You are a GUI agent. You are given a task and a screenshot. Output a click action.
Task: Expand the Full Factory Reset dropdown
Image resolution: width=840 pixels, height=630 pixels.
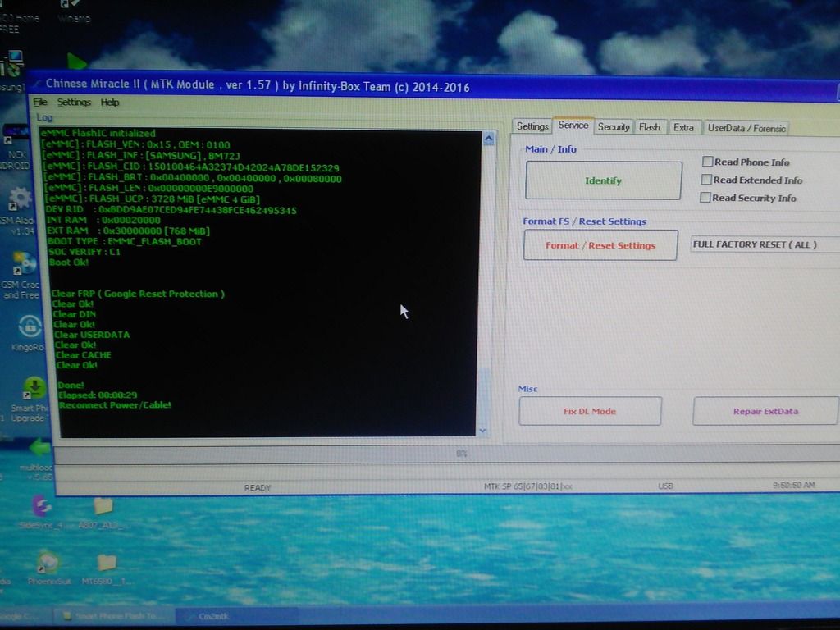765,244
